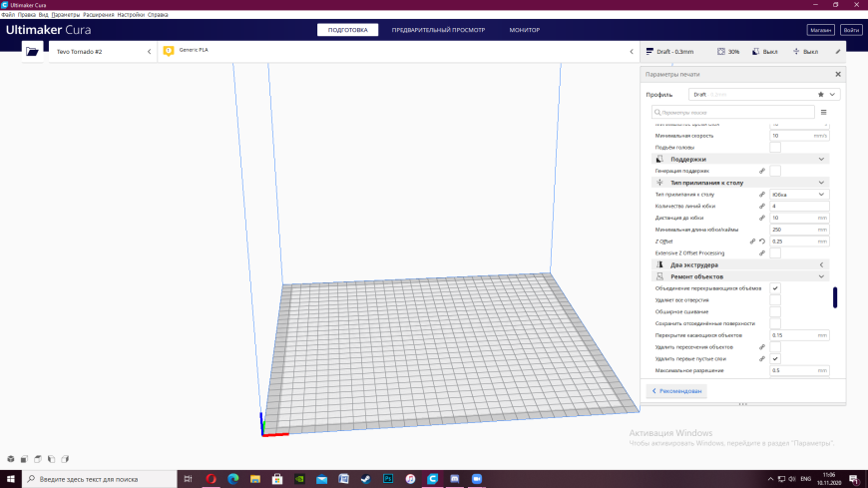868x488 pixels.
Task: Open Photoshop from the taskbar
Action: 388,479
